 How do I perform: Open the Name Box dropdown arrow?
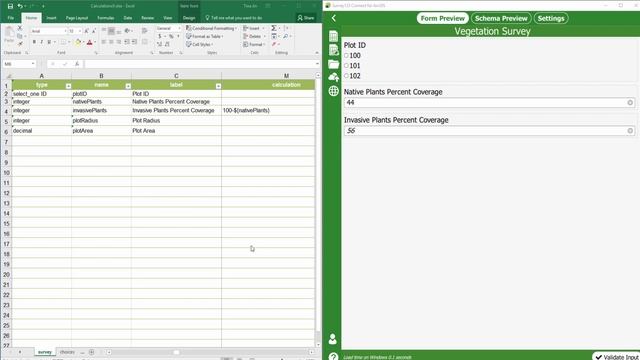(33, 64)
